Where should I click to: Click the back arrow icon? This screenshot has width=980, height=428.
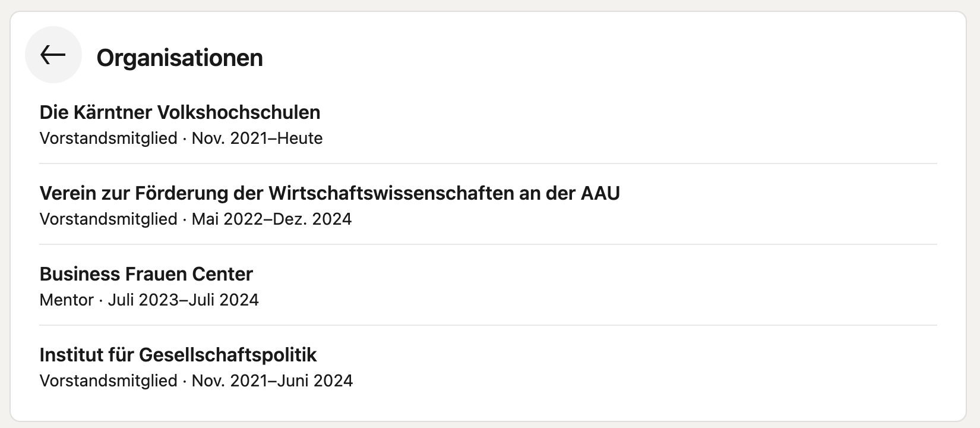click(x=53, y=55)
